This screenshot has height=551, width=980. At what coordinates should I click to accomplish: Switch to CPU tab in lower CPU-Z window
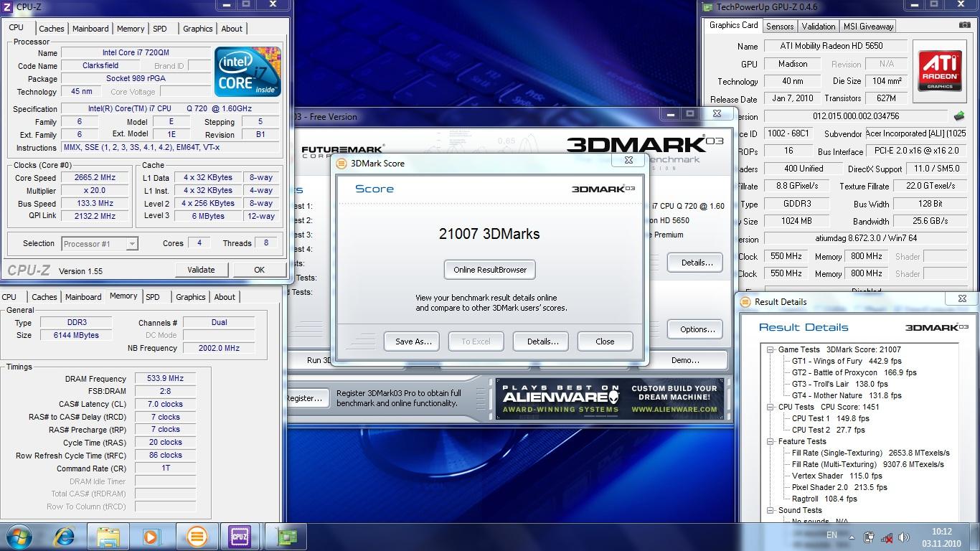(x=9, y=297)
